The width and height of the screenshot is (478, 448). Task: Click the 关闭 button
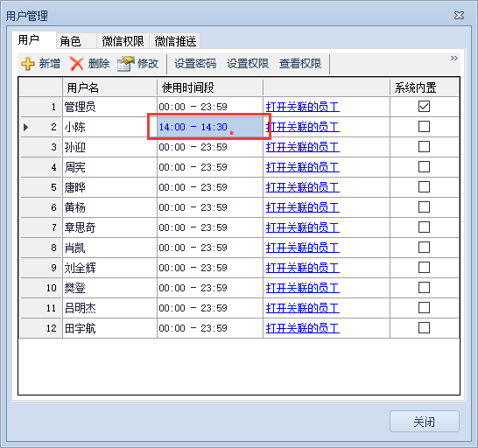[425, 422]
